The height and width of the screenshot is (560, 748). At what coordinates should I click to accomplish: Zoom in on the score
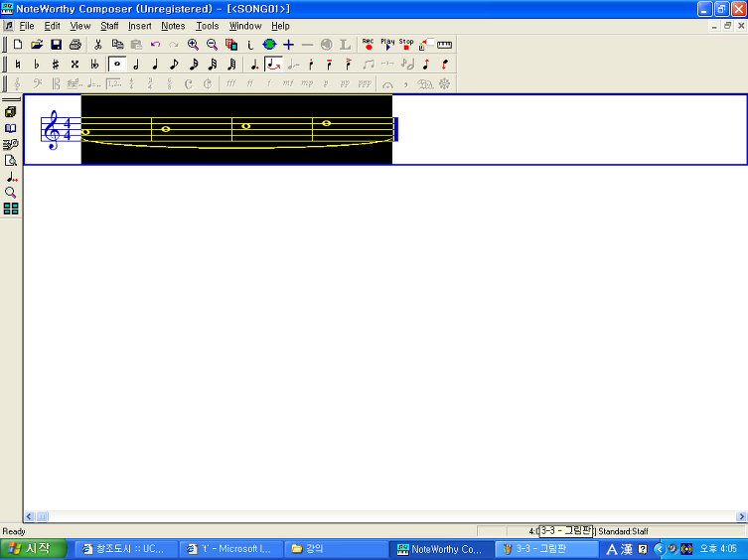(x=193, y=45)
